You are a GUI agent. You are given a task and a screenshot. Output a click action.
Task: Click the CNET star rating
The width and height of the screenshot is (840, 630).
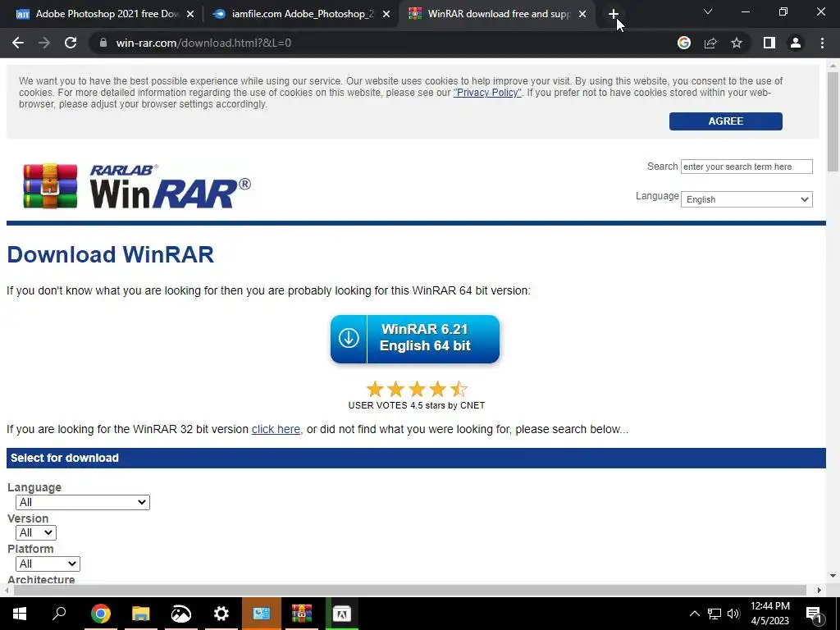pos(416,389)
